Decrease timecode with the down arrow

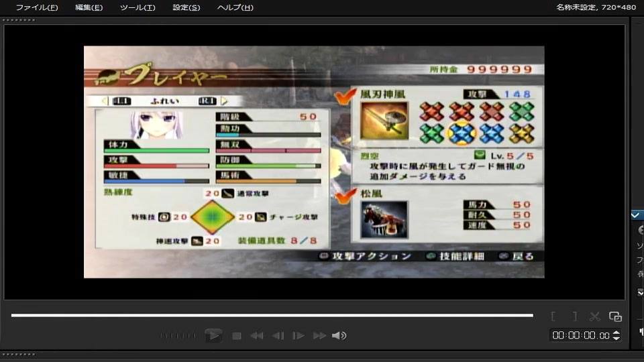[616, 338]
